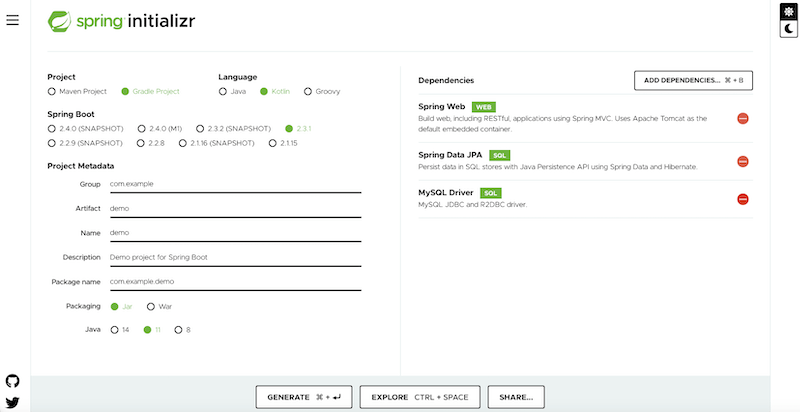Click the Share button

coord(516,397)
